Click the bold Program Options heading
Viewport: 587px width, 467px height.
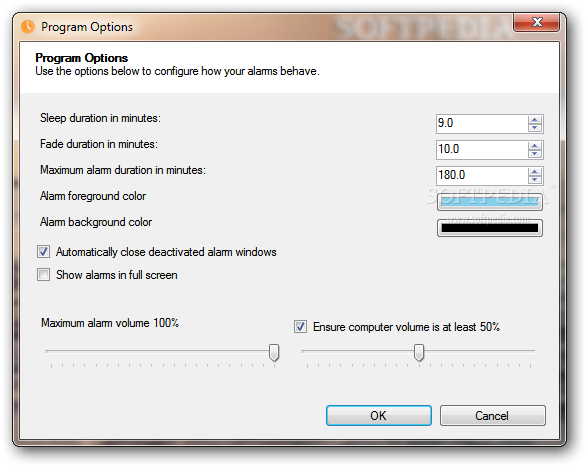[82, 58]
